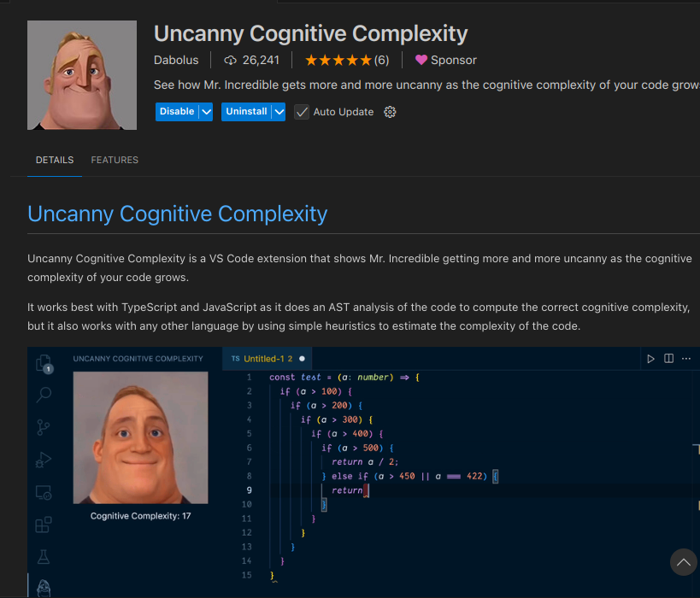700x598 pixels.
Task: Switch to the FEATURES tab
Action: (115, 160)
